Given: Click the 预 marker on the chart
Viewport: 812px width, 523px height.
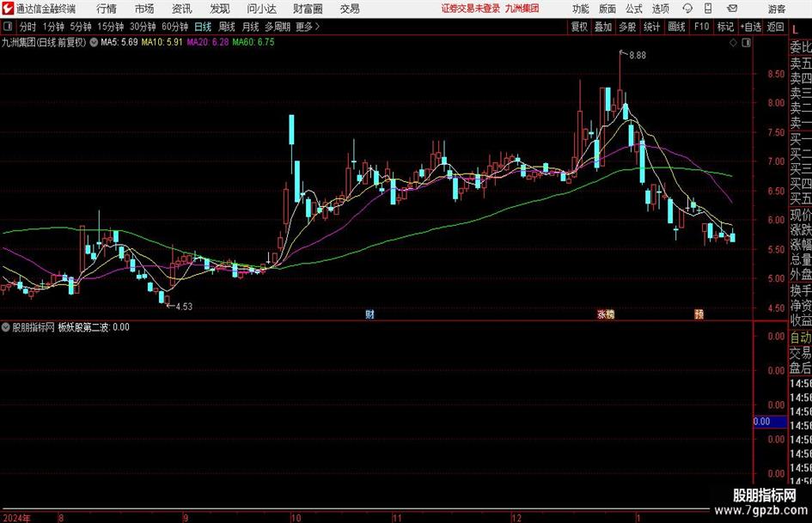Looking at the screenshot, I should coord(699,313).
